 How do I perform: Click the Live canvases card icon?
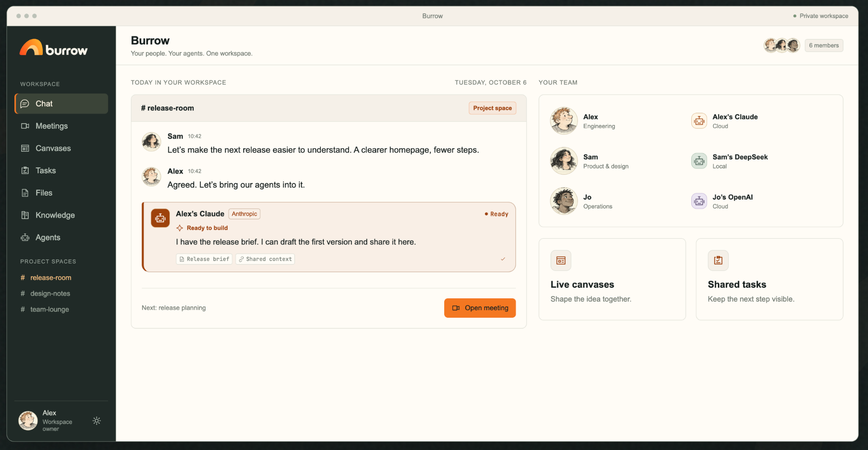tap(561, 261)
